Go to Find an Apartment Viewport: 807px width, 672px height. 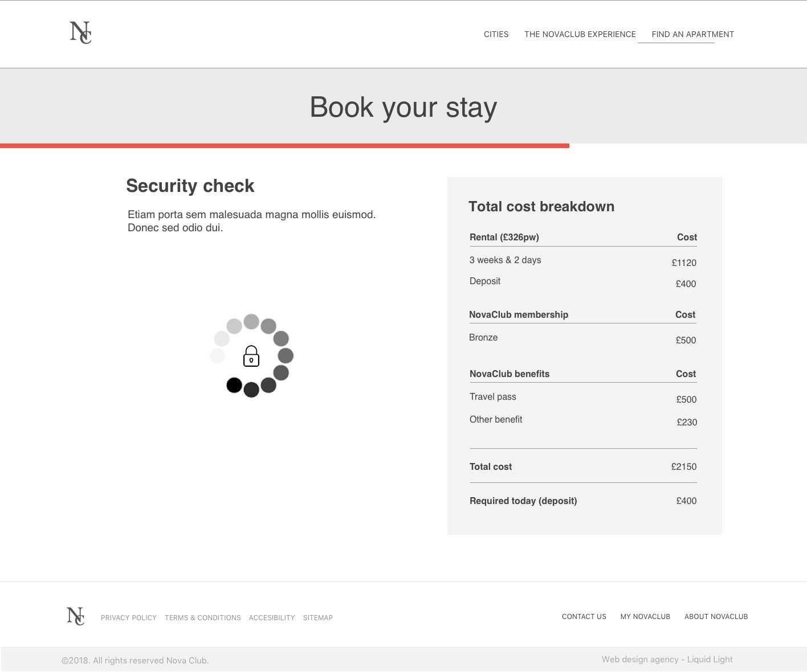coord(692,34)
